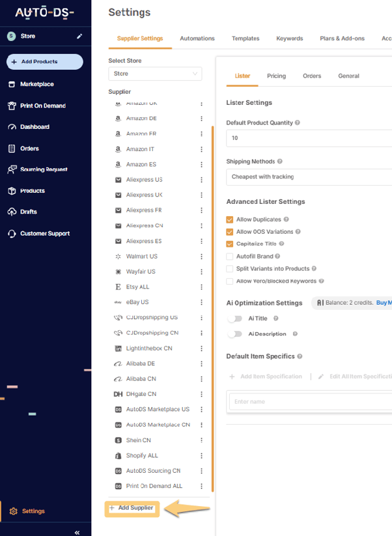
Task: Open the Pricing settings tab
Action: pos(276,76)
